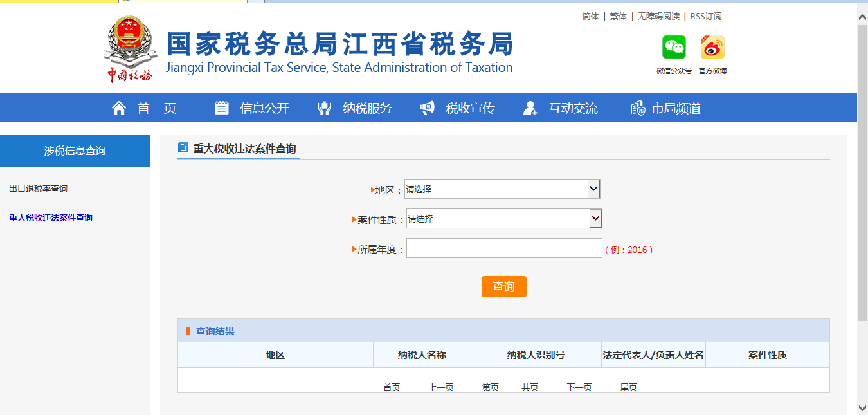Enable 无障碍阅读 accessibility reading mode
This screenshot has width=868, height=415.
659,15
